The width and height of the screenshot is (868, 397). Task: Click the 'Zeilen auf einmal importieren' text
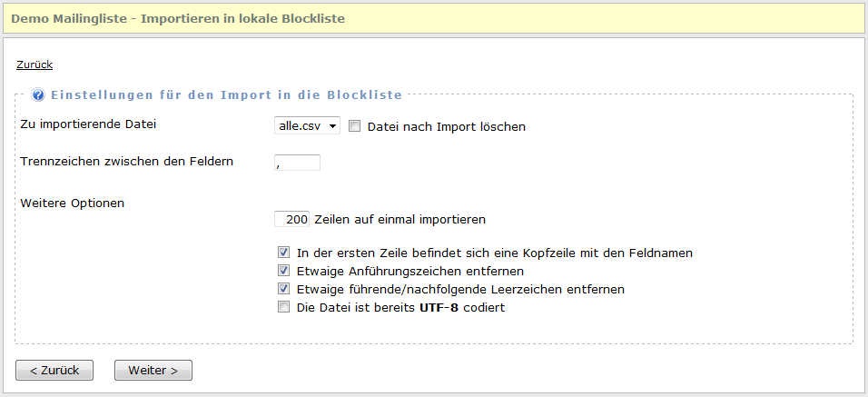click(399, 219)
